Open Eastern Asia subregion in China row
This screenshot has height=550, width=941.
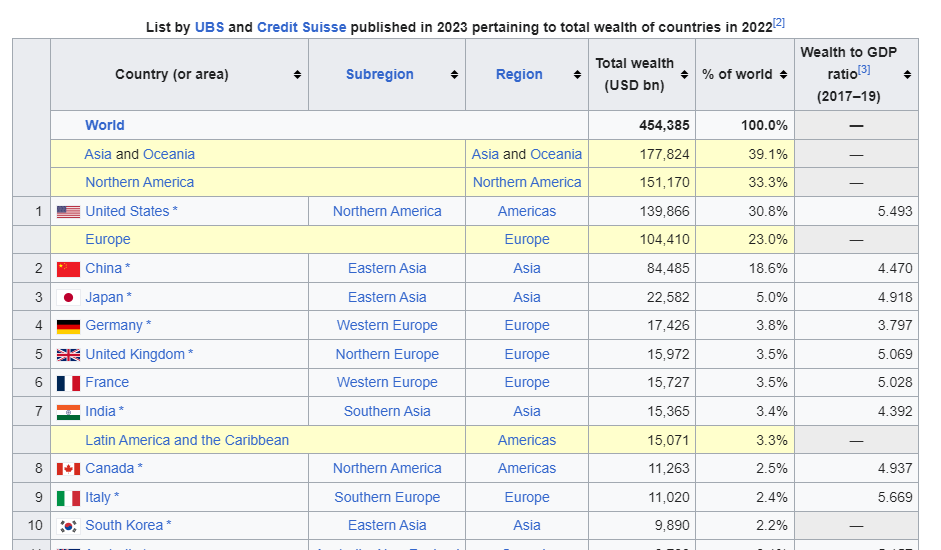[x=387, y=268]
